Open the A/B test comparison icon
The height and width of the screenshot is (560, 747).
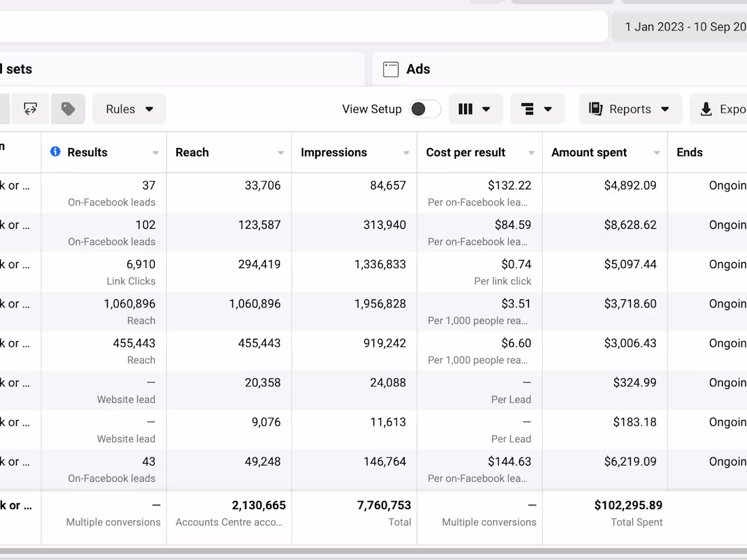(x=31, y=109)
